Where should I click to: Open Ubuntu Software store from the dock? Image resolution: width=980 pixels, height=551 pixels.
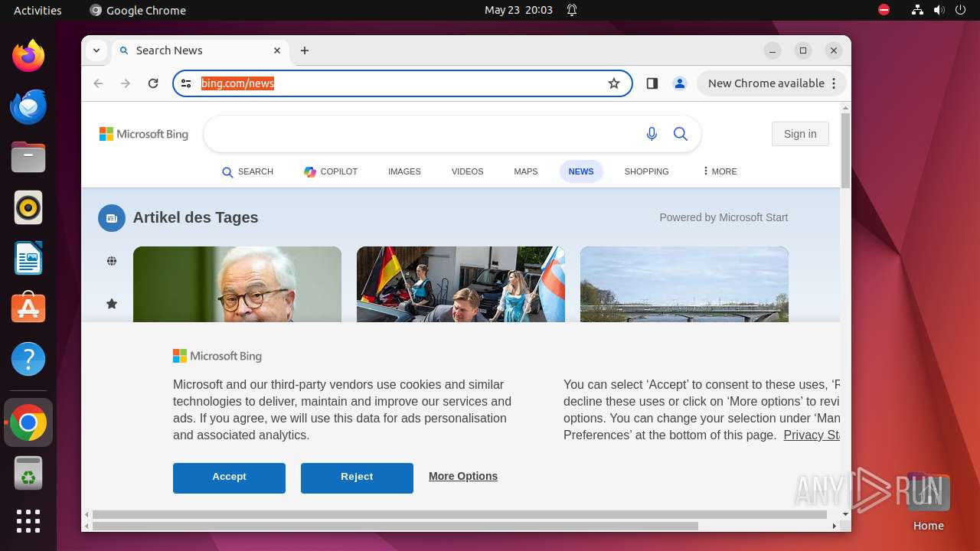pyautogui.click(x=28, y=308)
